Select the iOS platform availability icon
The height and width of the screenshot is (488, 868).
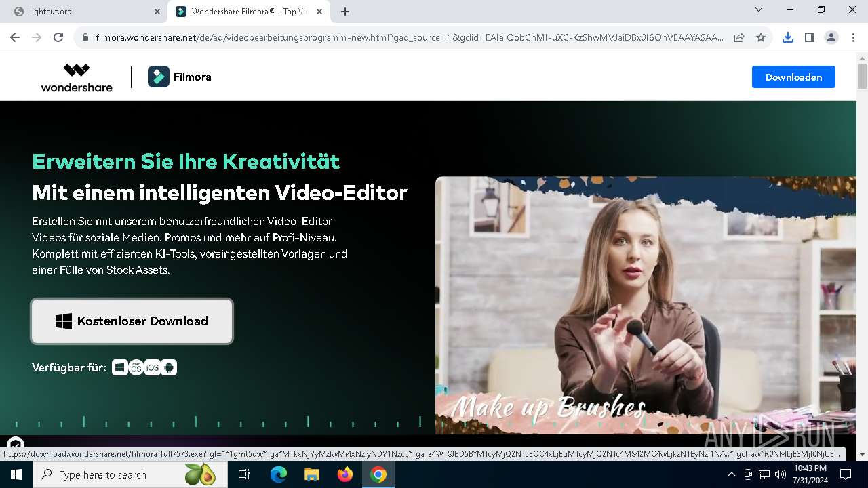pyautogui.click(x=153, y=367)
